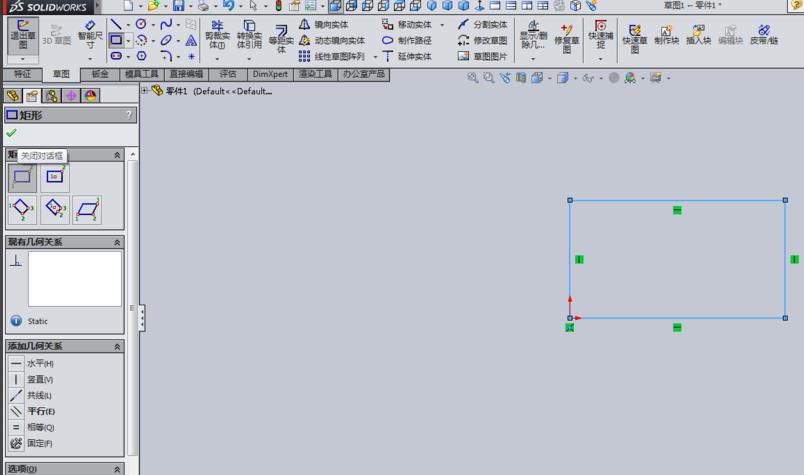The width and height of the screenshot is (804, 475).
Task: Click the Undo icon in top toolbar
Action: [228, 6]
